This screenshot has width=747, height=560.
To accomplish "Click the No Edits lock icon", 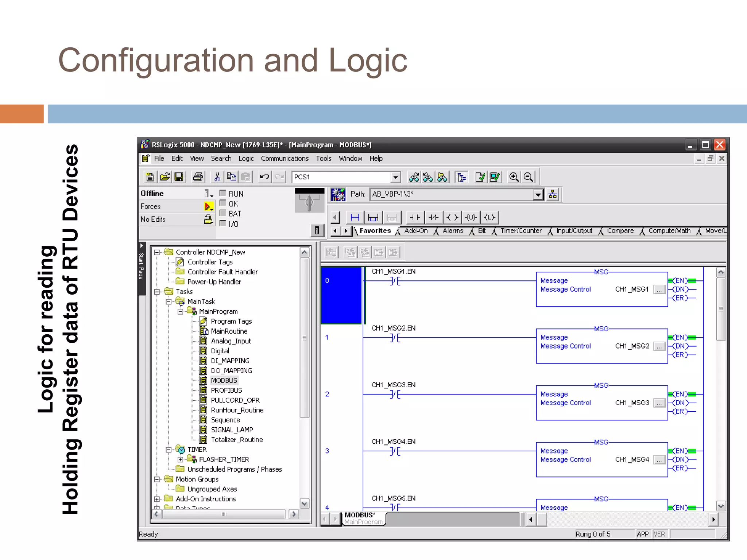I will (208, 219).
